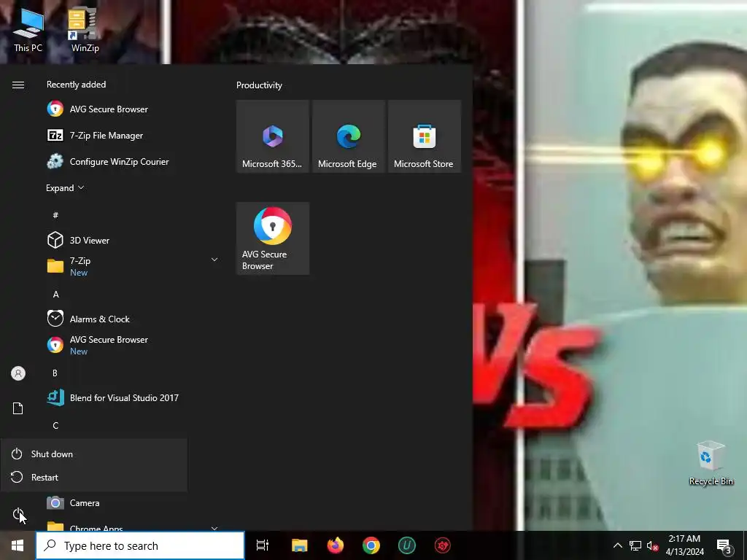
Task: Show hidden tray icons
Action: pos(617,545)
